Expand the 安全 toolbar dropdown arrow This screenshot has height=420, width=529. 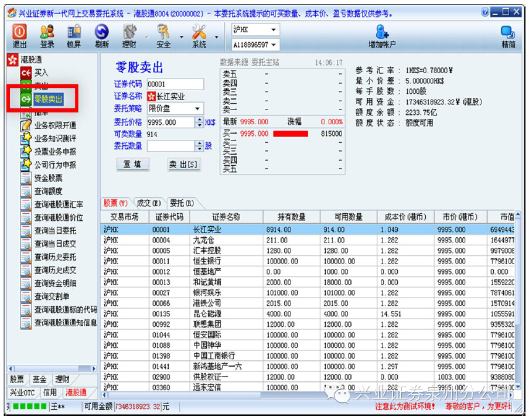(182, 37)
